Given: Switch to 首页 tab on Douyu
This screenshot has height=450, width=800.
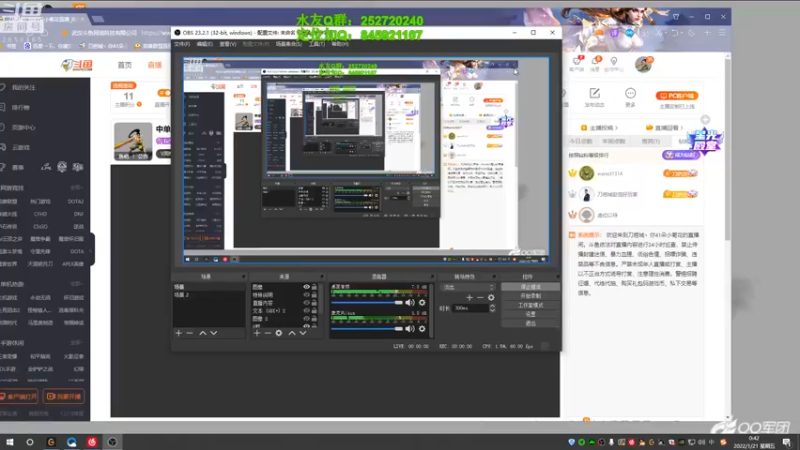Looking at the screenshot, I should 124,65.
